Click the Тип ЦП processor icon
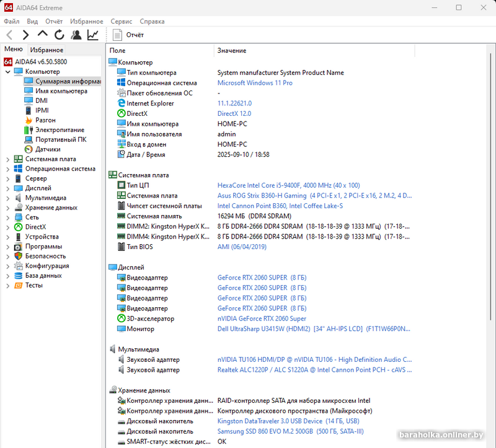 (121, 185)
